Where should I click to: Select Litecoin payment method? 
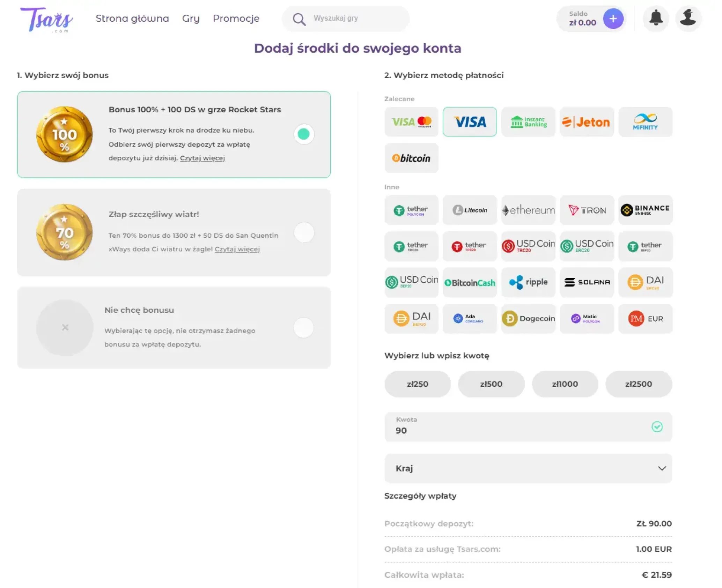[x=470, y=210]
